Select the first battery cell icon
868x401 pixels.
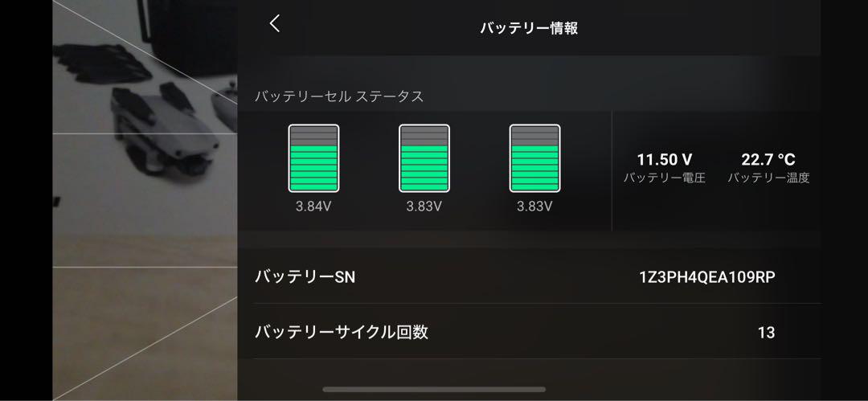coord(313,158)
